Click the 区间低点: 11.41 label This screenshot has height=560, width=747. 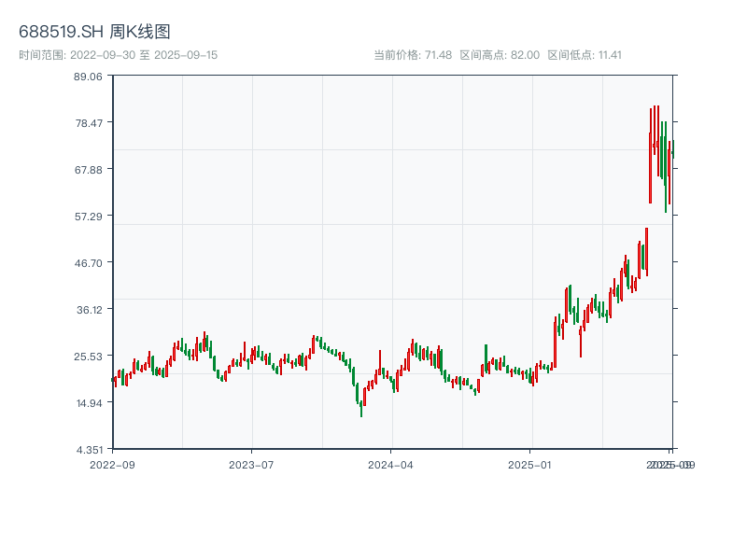tap(585, 55)
